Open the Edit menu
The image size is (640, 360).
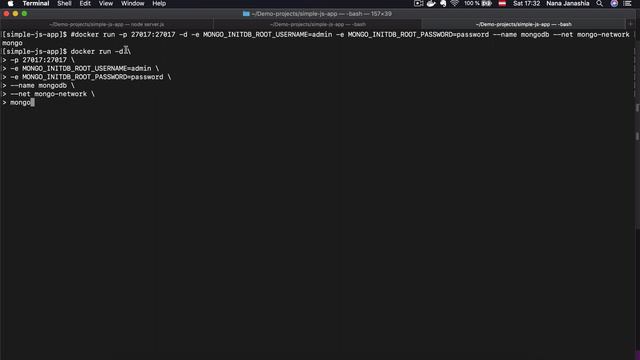(x=85, y=4)
